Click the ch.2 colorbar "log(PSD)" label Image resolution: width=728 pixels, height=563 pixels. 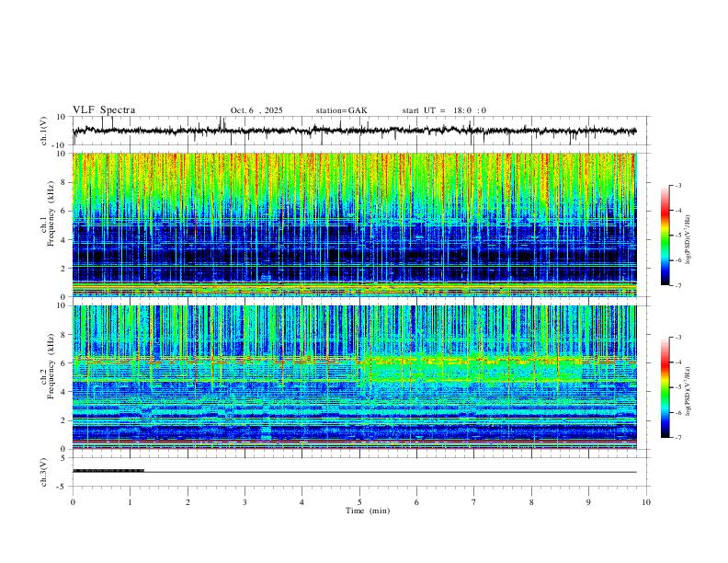pos(688,392)
